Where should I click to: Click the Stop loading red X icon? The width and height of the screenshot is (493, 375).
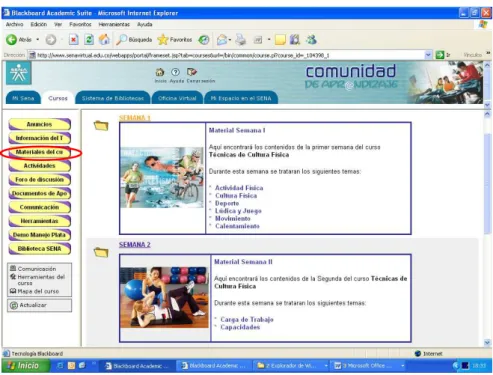73,40
